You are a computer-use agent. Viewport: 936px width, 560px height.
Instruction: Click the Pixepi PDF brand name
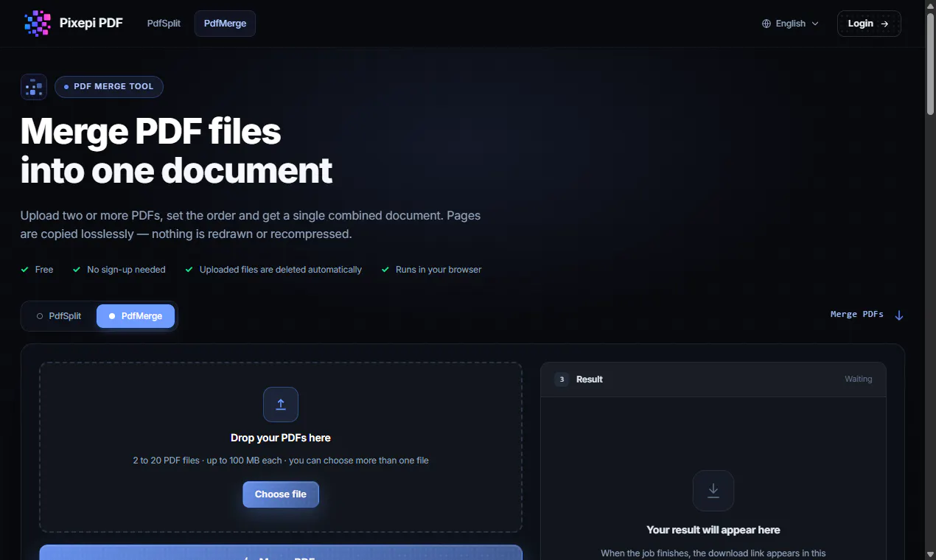coord(91,24)
